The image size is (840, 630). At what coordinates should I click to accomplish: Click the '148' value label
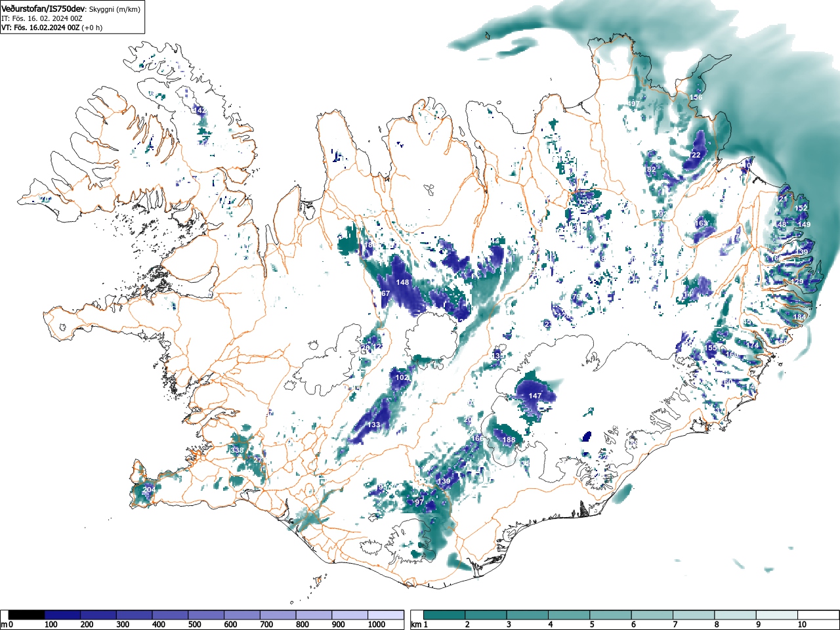coord(402,282)
